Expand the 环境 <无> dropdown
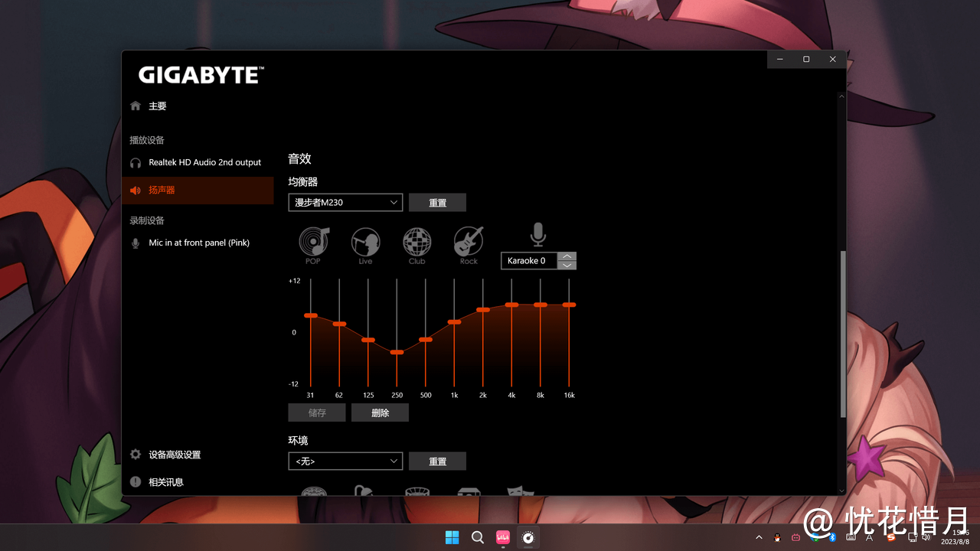 (x=345, y=461)
